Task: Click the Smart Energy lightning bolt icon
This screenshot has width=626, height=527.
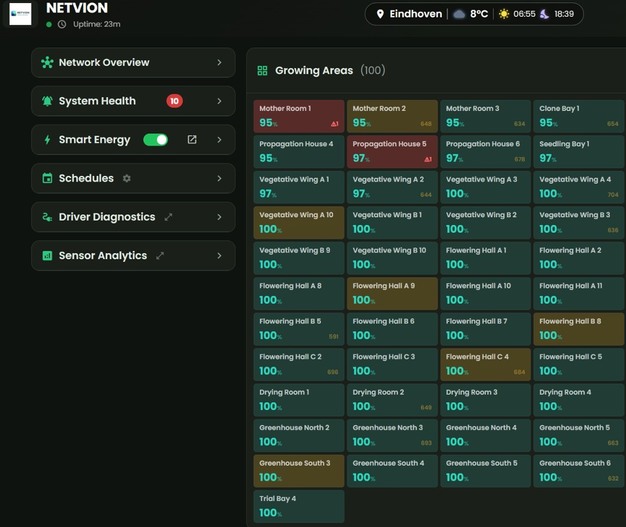Action: pyautogui.click(x=47, y=140)
